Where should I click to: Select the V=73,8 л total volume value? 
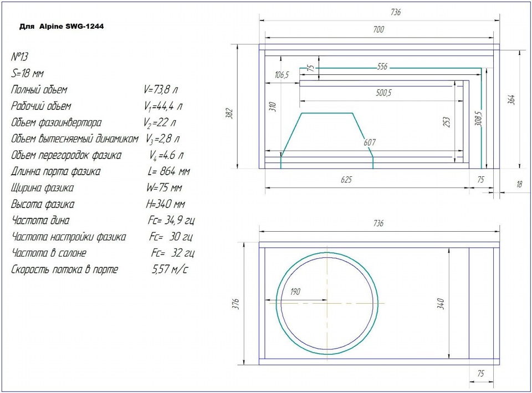160,90
